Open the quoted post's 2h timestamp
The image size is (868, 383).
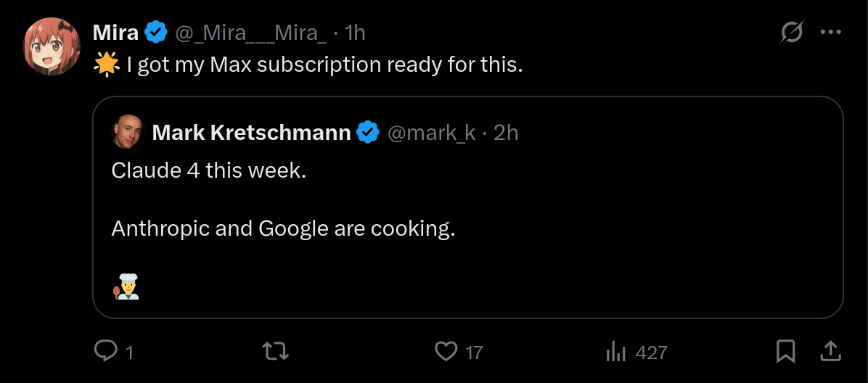click(505, 132)
